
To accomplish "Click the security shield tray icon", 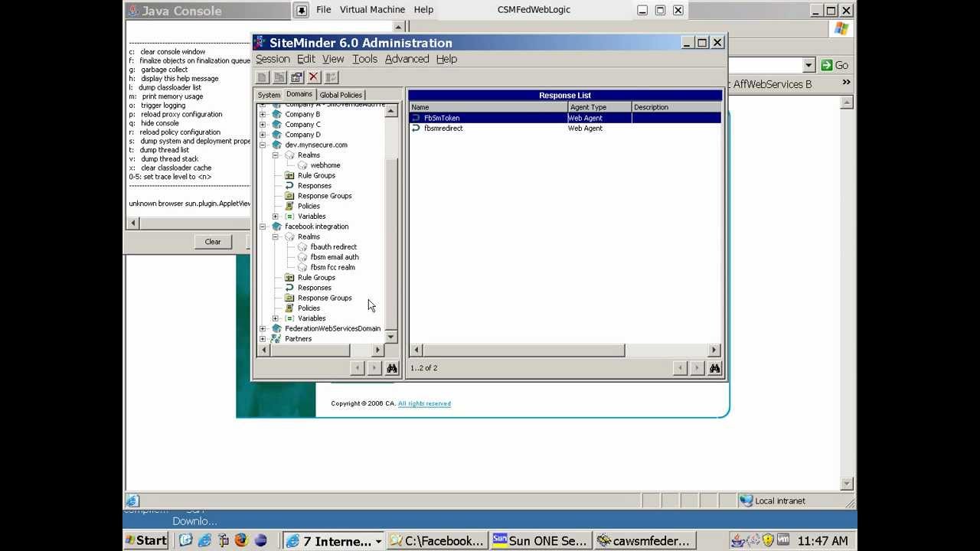I will pos(768,540).
